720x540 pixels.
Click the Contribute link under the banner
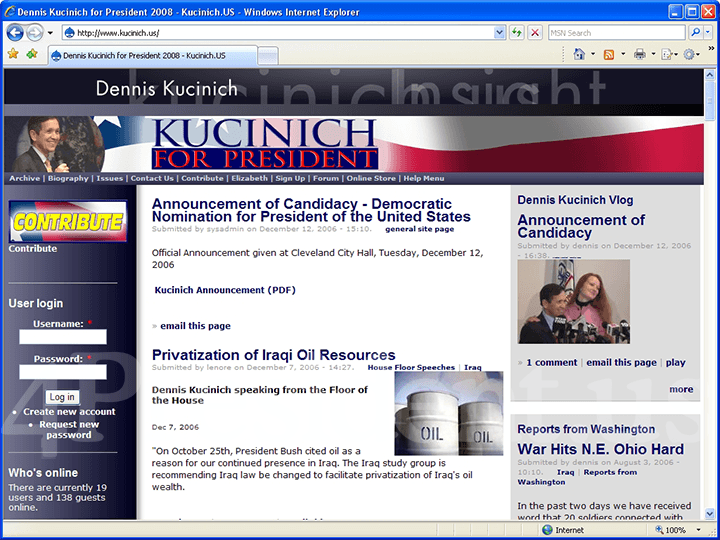point(33,248)
